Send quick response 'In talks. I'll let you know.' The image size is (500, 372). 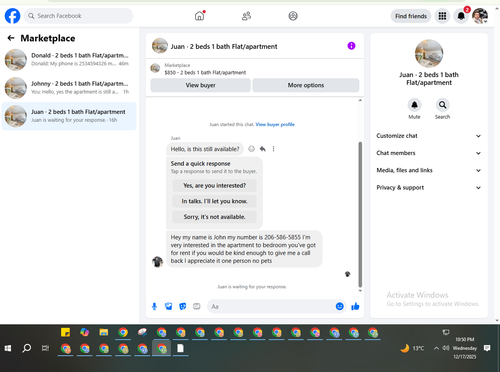coord(214,201)
